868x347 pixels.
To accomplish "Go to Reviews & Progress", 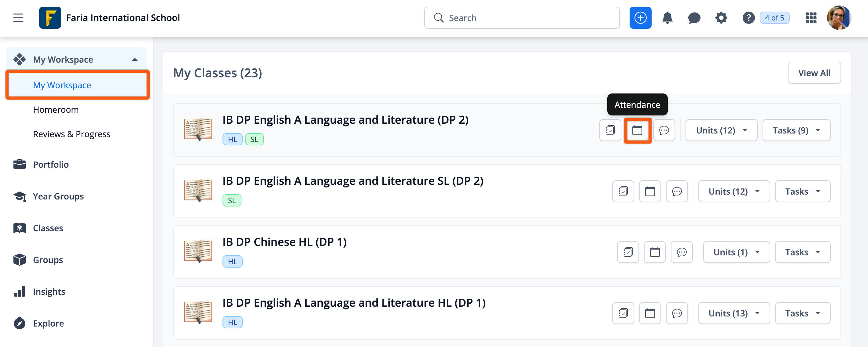I will coord(72,134).
